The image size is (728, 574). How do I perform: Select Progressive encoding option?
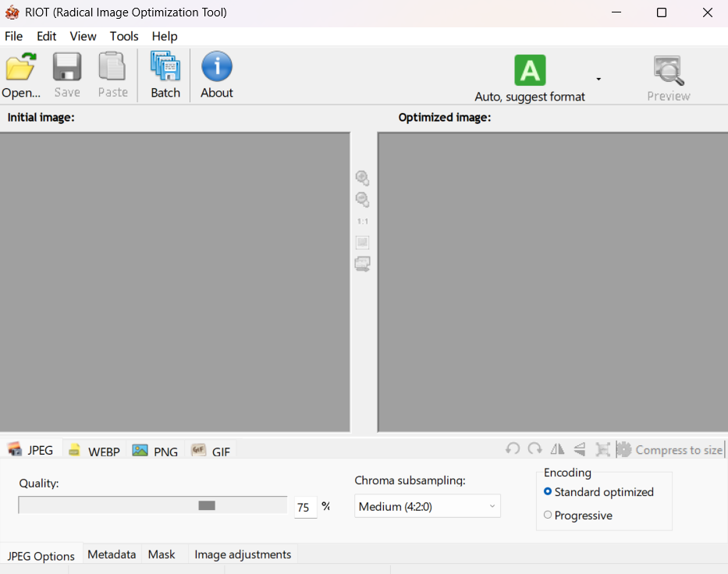click(548, 516)
